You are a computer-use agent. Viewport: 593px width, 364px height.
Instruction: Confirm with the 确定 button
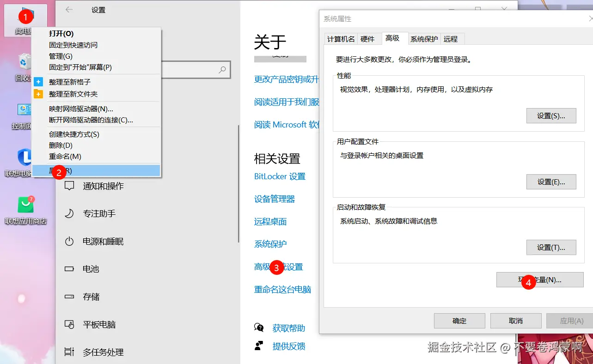pos(459,321)
